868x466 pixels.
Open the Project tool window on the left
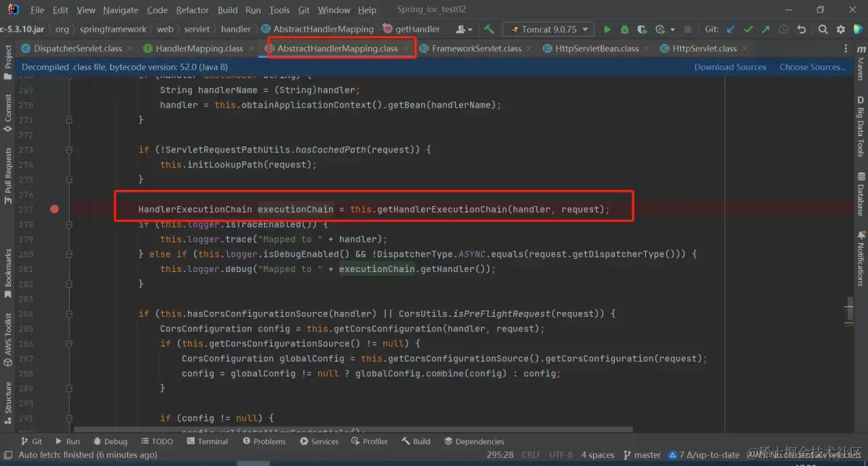click(x=8, y=61)
